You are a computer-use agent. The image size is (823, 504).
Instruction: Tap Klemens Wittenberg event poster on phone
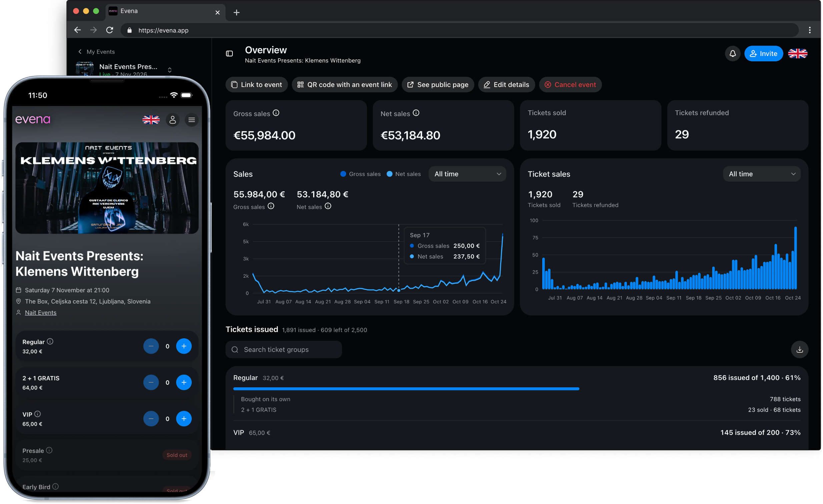point(107,188)
